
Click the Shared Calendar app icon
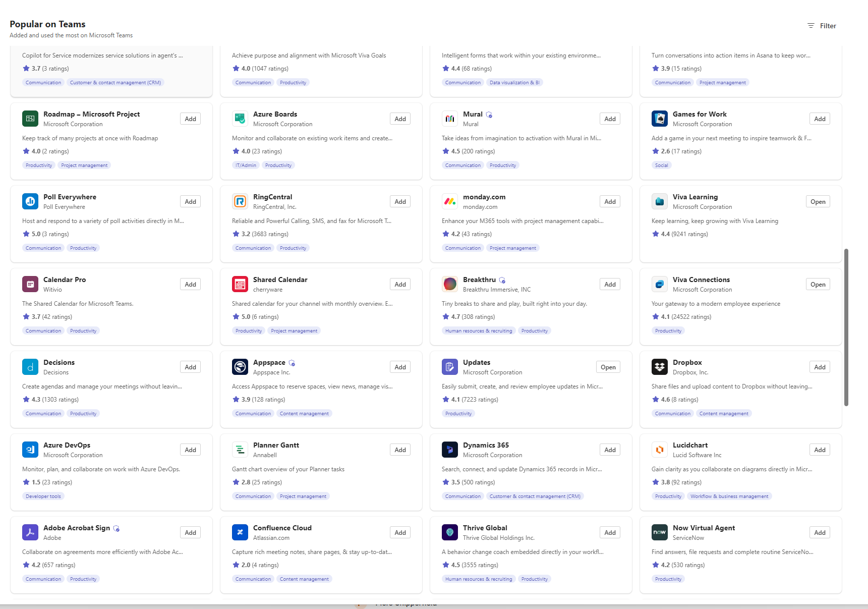[x=240, y=284]
